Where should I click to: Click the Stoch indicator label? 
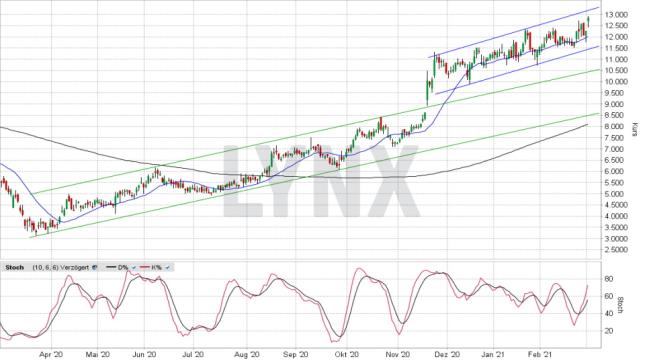pyautogui.click(x=14, y=268)
